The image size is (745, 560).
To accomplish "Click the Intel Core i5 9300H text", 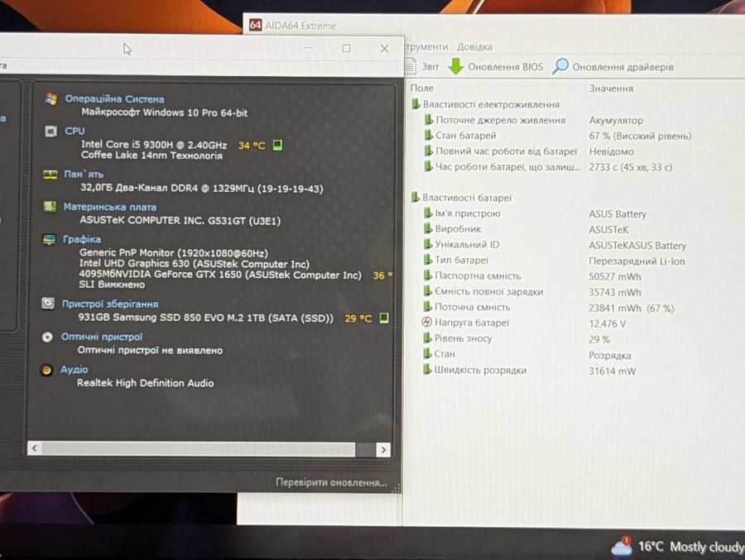I will point(154,145).
